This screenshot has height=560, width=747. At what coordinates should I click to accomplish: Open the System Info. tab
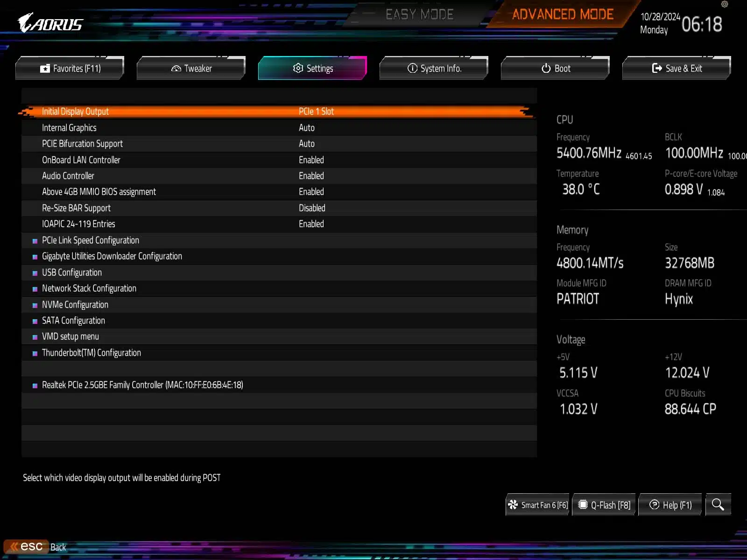pyautogui.click(x=434, y=68)
